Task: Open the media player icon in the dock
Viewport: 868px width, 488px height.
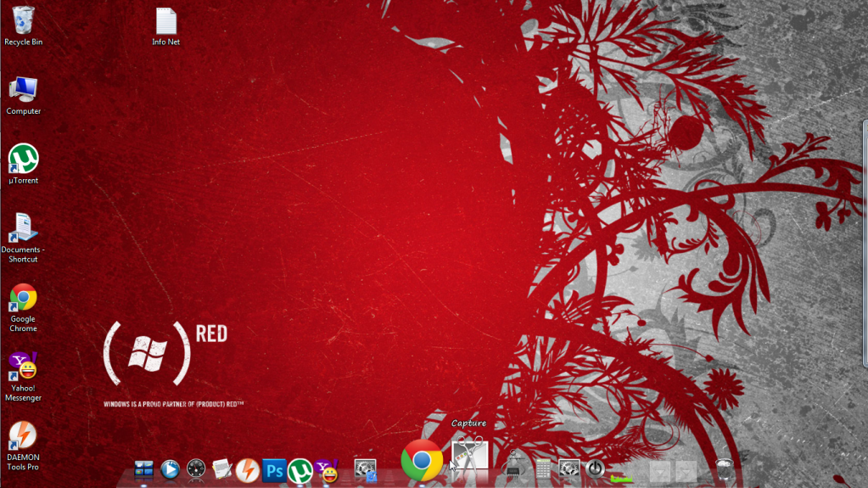Action: [170, 469]
